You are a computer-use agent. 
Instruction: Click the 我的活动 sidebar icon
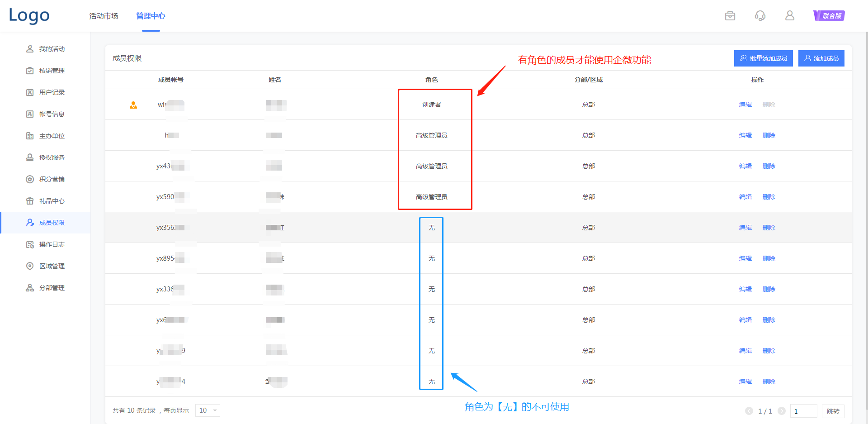[30, 49]
